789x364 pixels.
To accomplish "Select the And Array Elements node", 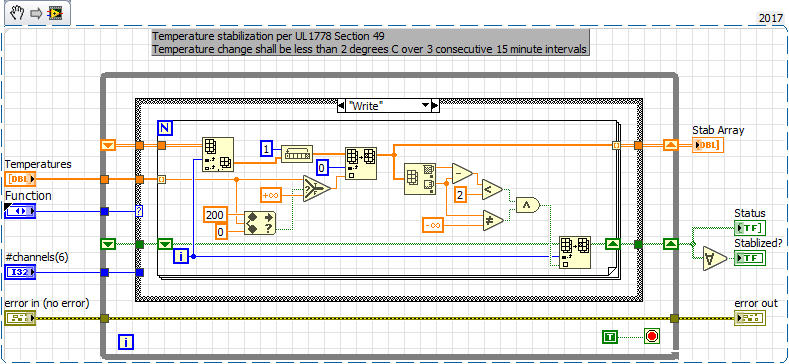I will [x=715, y=258].
